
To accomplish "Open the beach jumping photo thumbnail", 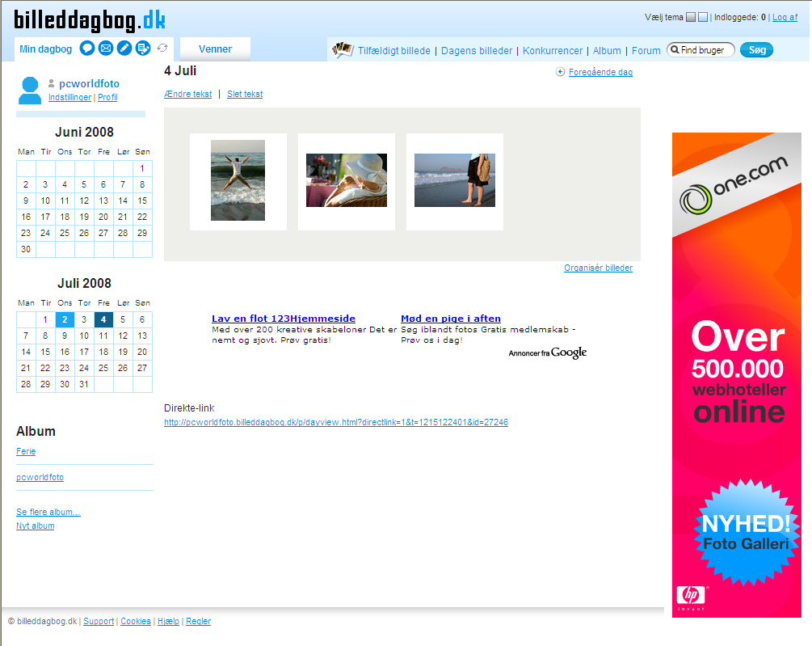I will pos(238,180).
